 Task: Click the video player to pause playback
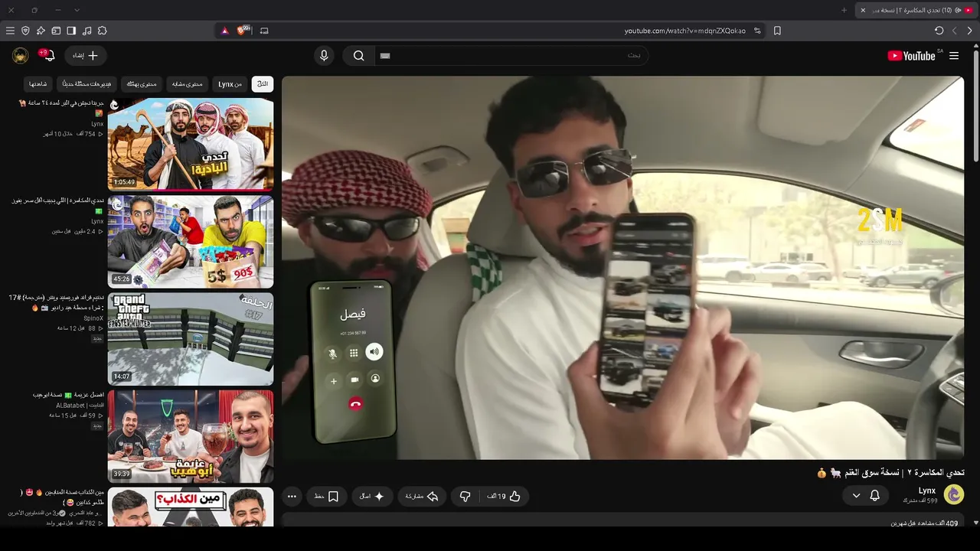tap(622, 268)
